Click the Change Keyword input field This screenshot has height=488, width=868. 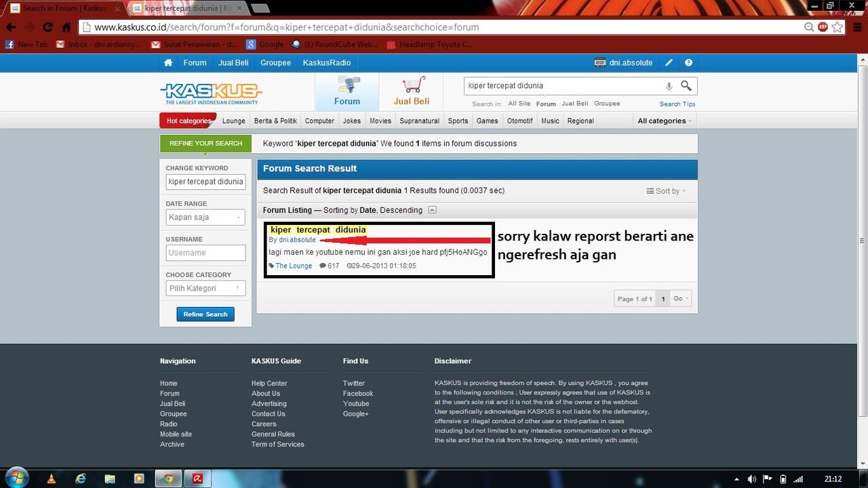[x=205, y=182]
